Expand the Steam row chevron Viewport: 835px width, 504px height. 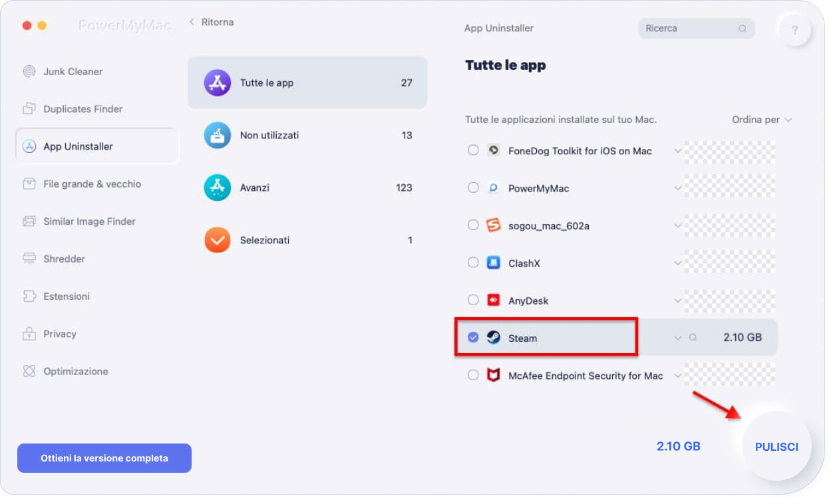coord(678,338)
